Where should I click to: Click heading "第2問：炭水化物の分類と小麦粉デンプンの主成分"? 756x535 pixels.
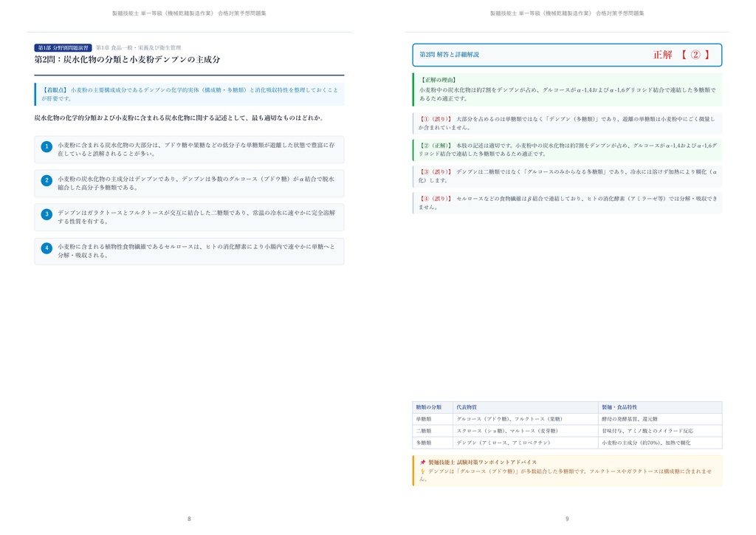(x=127, y=59)
